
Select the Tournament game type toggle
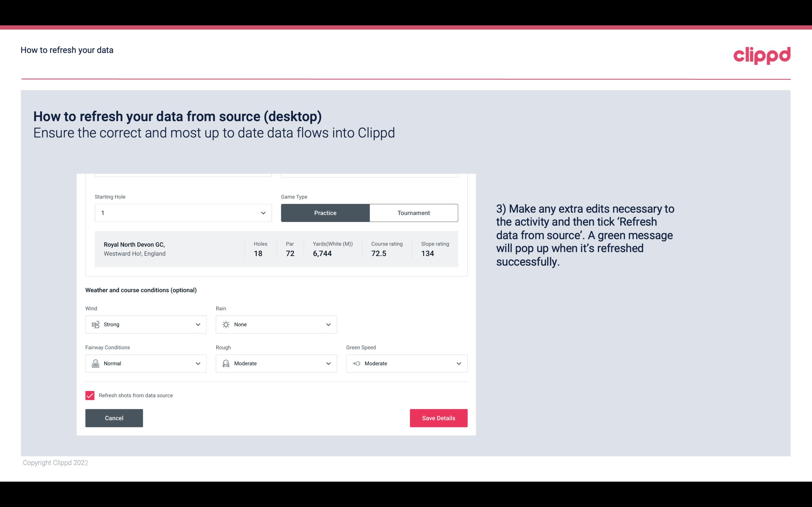pos(413,213)
